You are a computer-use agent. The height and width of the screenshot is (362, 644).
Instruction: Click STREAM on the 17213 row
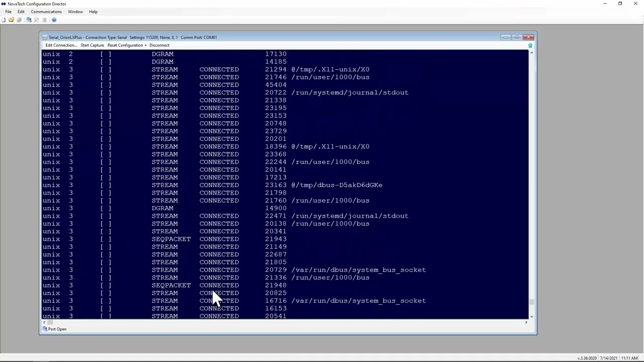165,177
